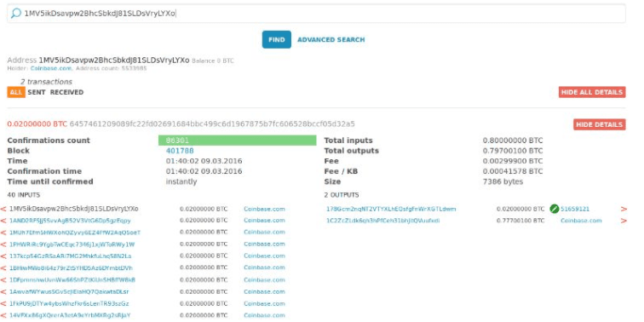Open transaction hash 6457461209089fc22f...
The width and height of the screenshot is (644, 322).
point(212,124)
